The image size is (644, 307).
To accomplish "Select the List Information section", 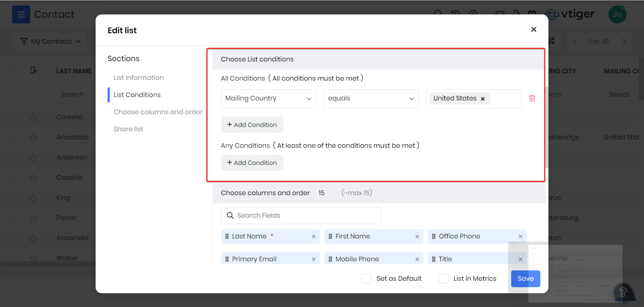I will coord(139,78).
